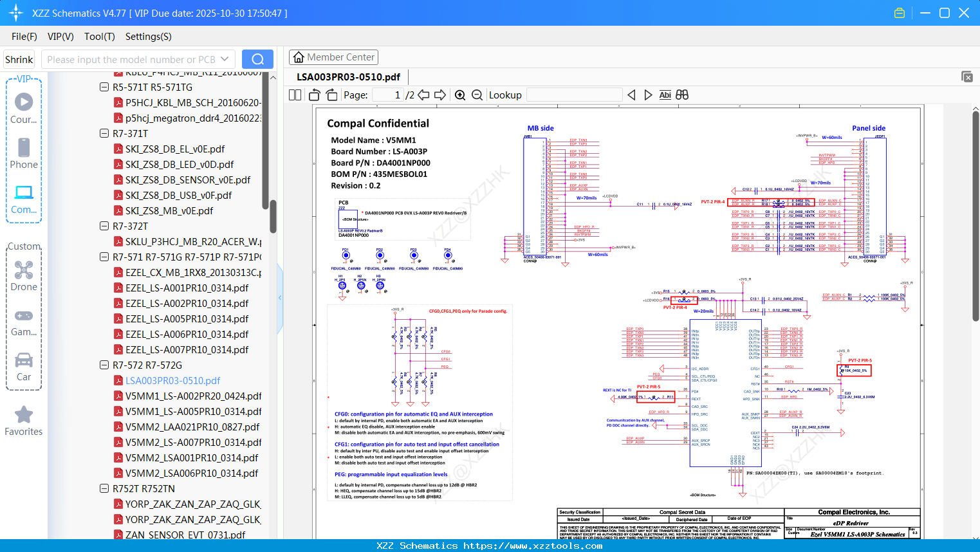Collapse the R7-572 R7-572G folder
The image size is (980, 552).
point(104,365)
